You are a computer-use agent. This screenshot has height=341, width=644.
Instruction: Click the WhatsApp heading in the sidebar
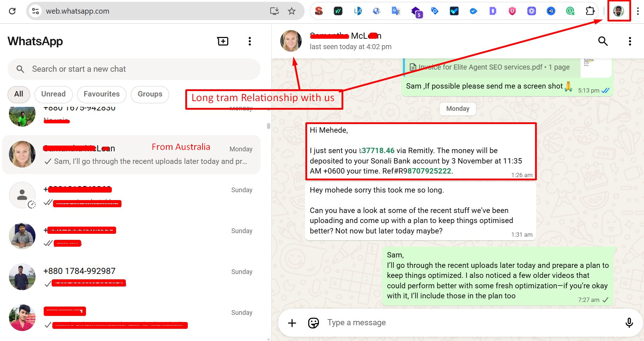(35, 41)
